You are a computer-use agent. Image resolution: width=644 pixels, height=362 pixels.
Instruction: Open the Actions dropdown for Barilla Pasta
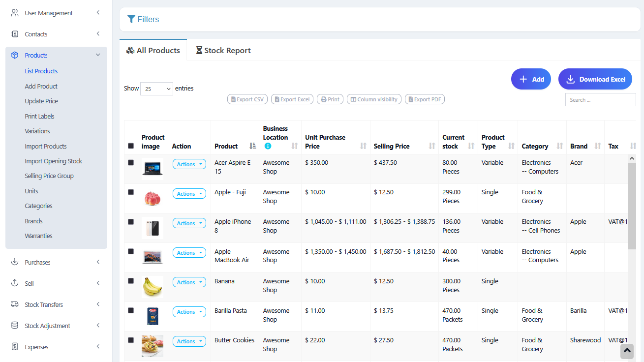[189, 311]
